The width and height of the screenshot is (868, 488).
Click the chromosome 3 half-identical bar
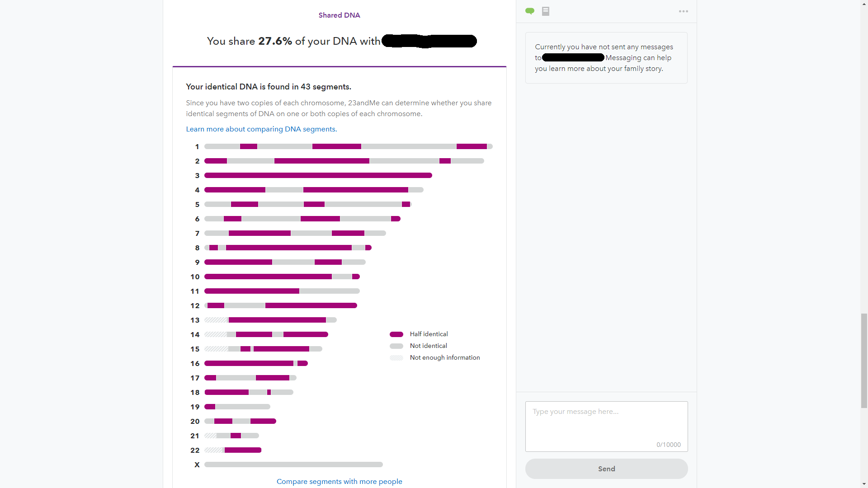pos(318,175)
